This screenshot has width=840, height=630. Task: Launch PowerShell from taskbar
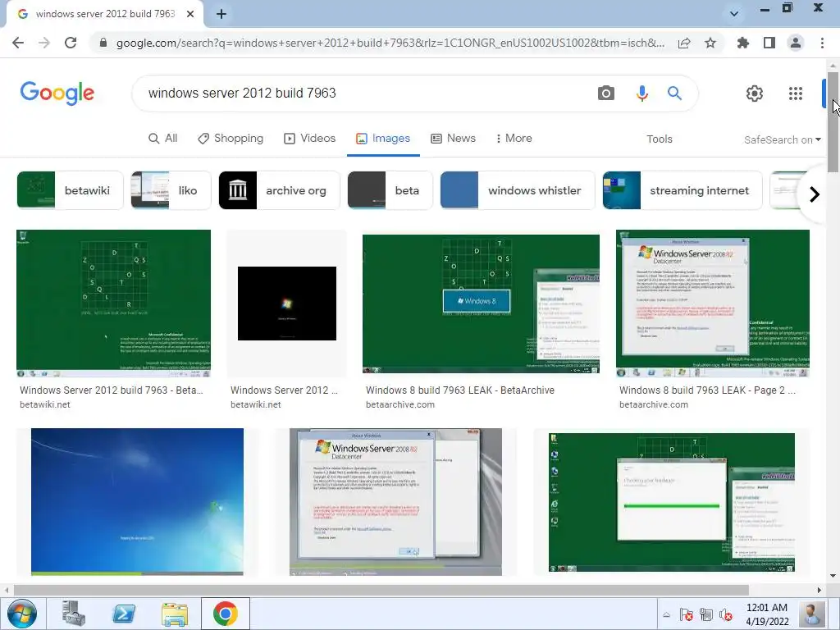tap(124, 614)
